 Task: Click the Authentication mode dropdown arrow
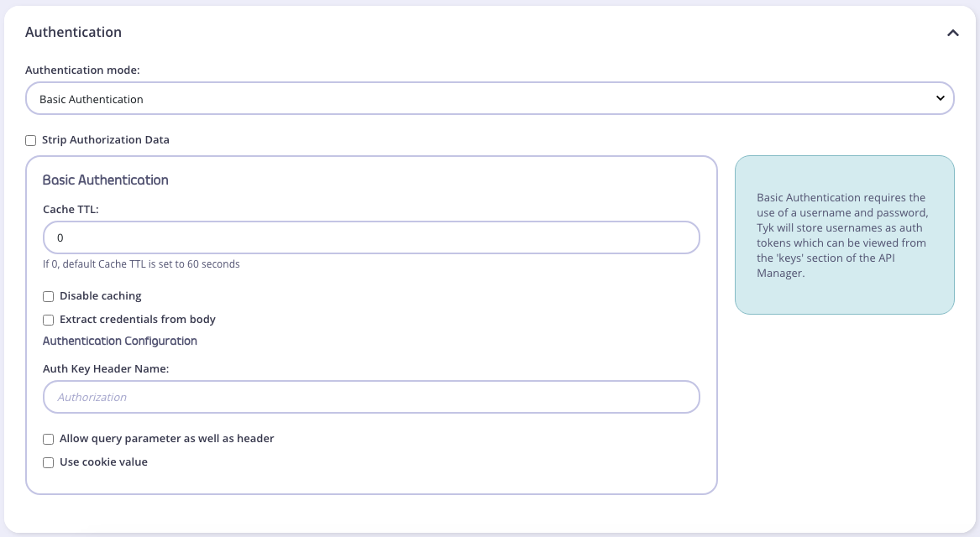940,99
